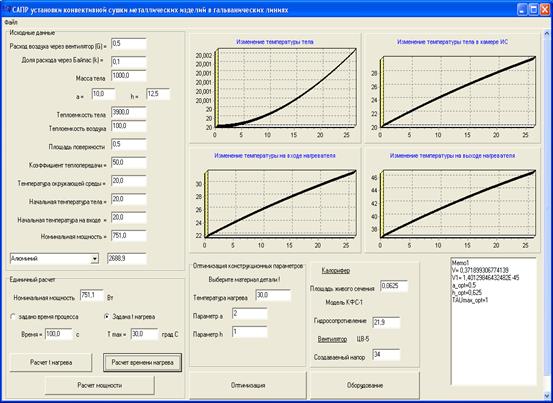The image size is (553, 403).
Task: Open the Файл menu
Action: [x=11, y=22]
